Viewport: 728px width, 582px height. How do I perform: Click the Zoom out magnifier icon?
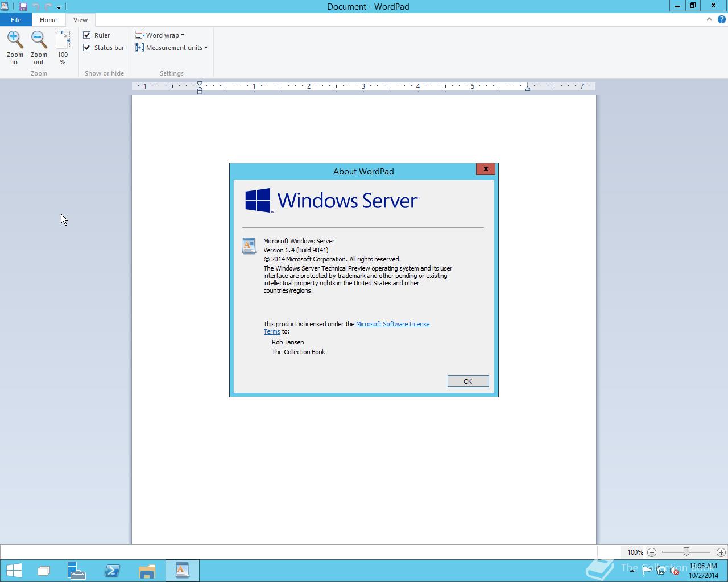pos(39,40)
